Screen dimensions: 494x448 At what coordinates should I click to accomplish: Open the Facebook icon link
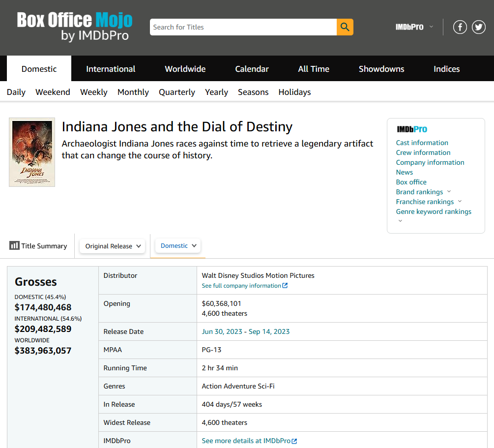coord(460,27)
